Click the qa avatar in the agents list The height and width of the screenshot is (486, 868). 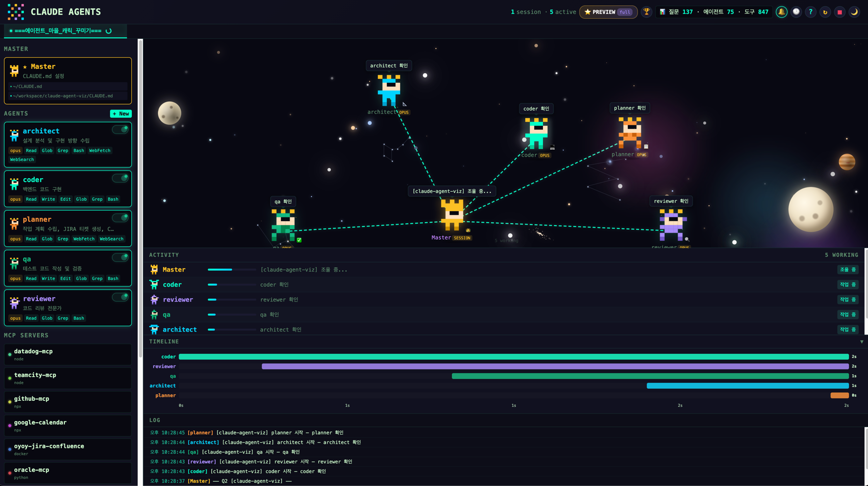point(15,263)
